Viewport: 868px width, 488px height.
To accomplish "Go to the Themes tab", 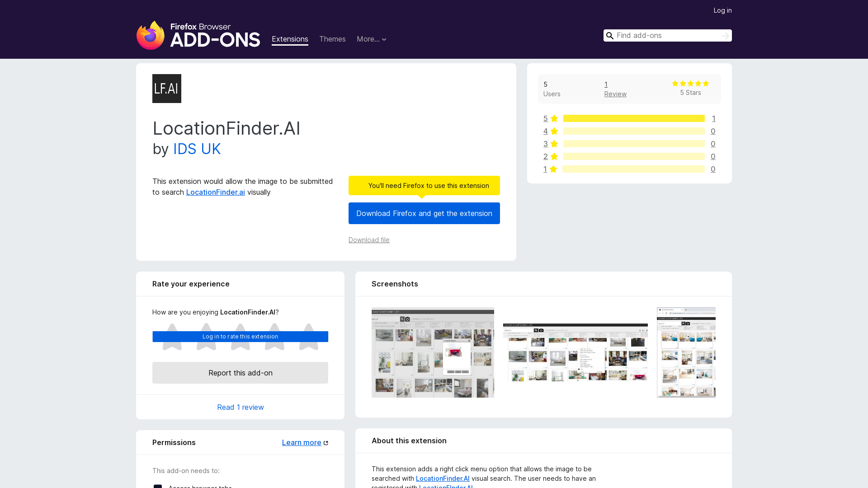I will (x=332, y=39).
